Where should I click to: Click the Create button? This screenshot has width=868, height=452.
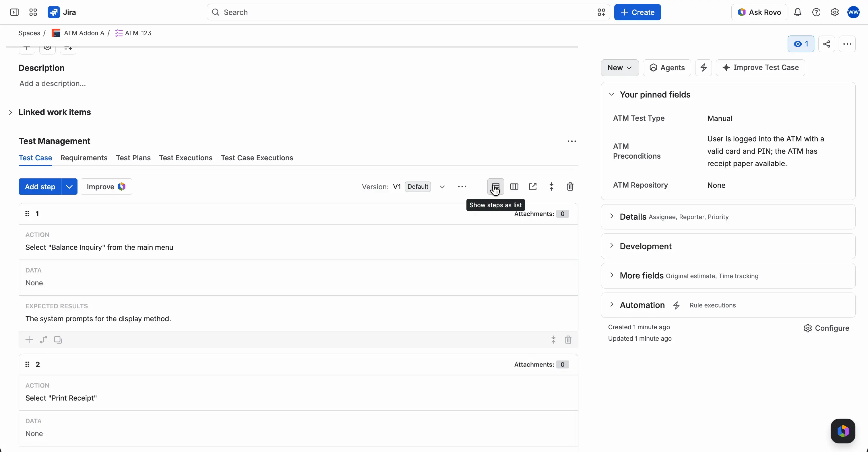point(638,12)
